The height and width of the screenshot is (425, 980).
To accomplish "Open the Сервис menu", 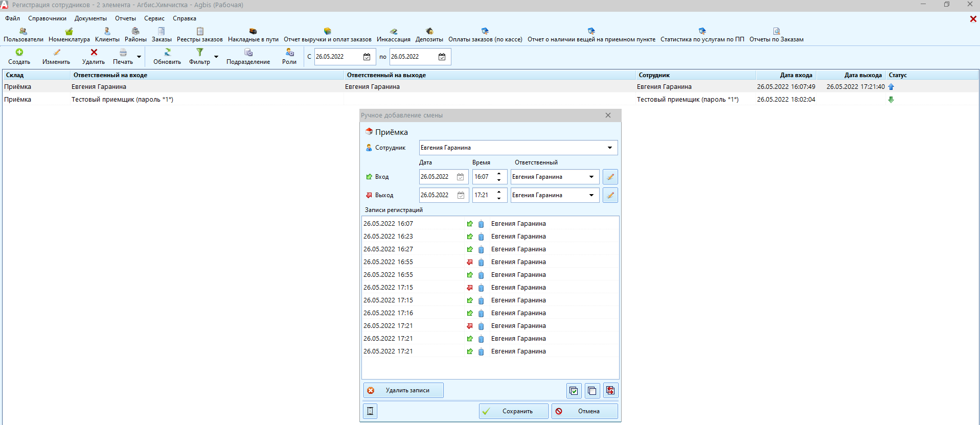I will (x=154, y=18).
